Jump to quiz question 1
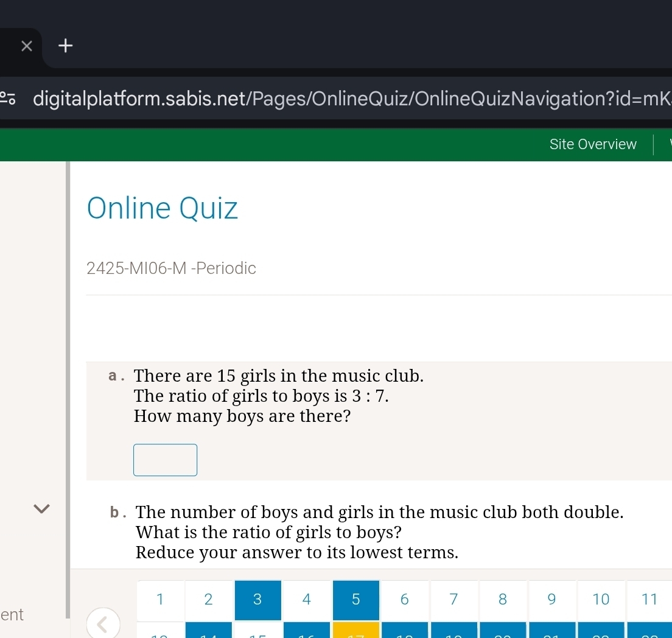The width and height of the screenshot is (672, 638). (159, 600)
